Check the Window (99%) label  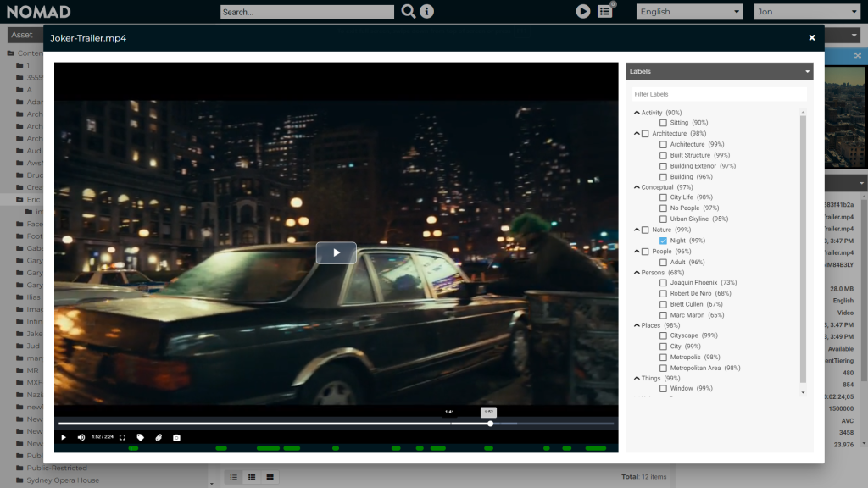coord(663,388)
